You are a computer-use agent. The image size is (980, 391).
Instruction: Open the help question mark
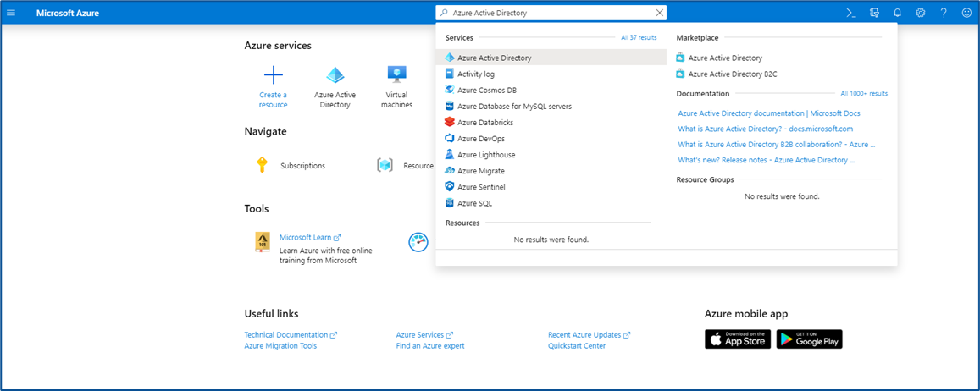coord(944,13)
